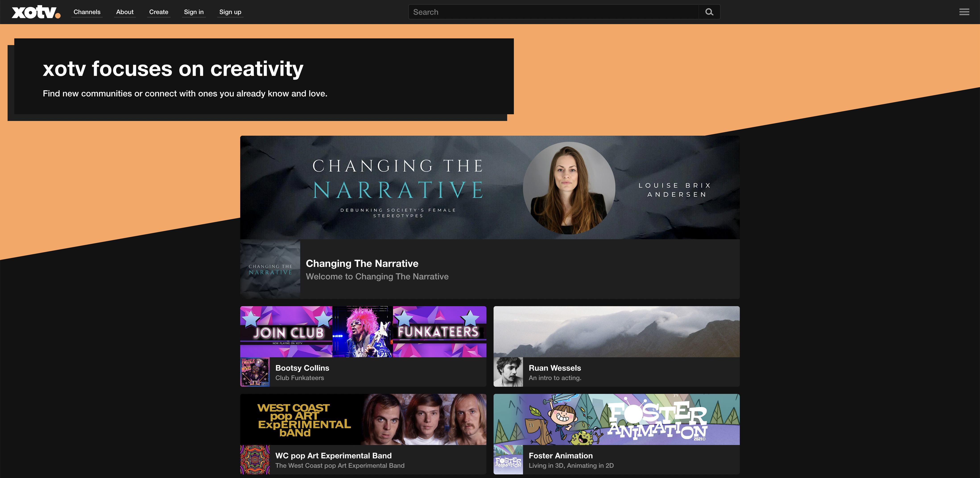Click the Changing The Narrative small thumbnail
This screenshot has height=478, width=980.
pos(270,269)
